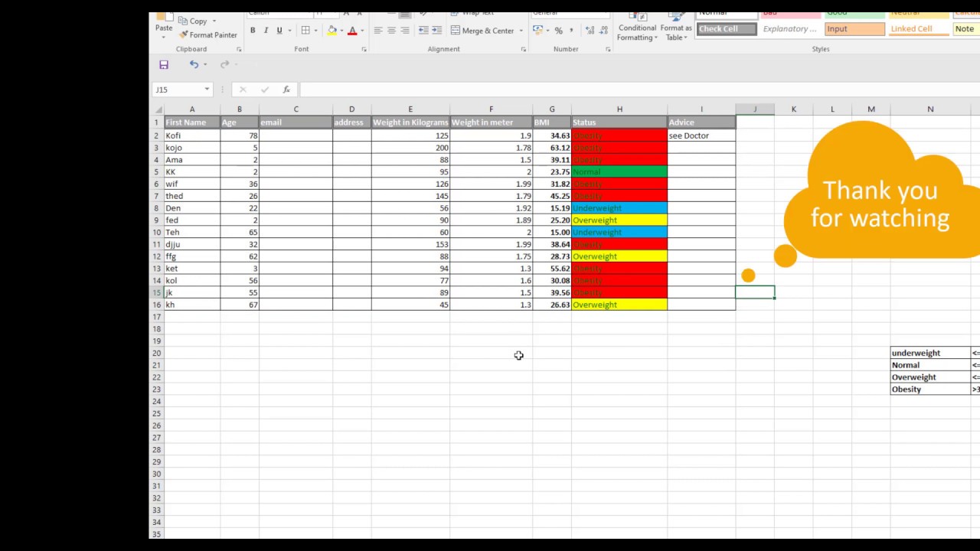
Task: Click the Insert Function fx icon
Action: 286,90
